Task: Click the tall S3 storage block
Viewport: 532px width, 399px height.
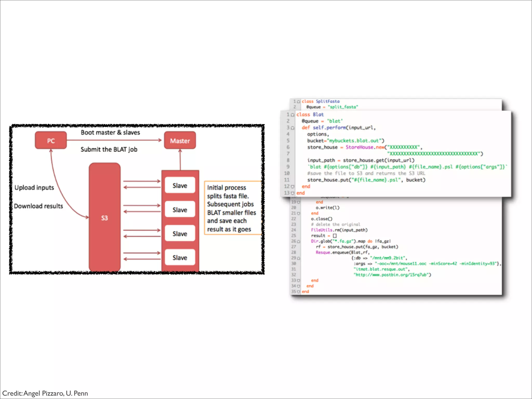Action: [104, 217]
